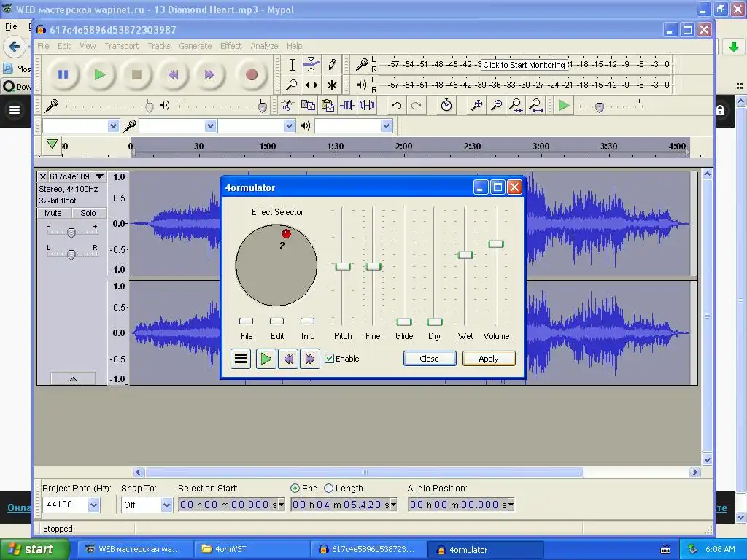Click the Apply button
747x560 pixels.
pyautogui.click(x=488, y=359)
